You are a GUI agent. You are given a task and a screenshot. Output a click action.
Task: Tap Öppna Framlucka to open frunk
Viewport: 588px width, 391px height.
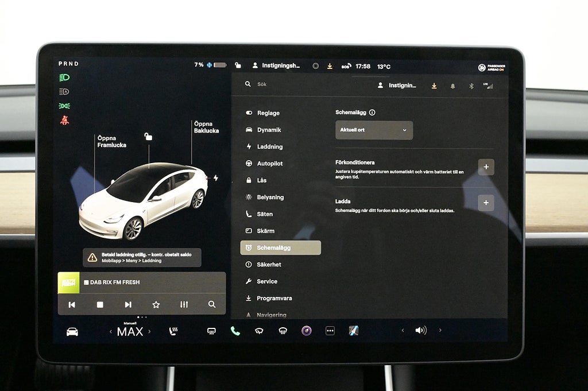pyautogui.click(x=111, y=141)
